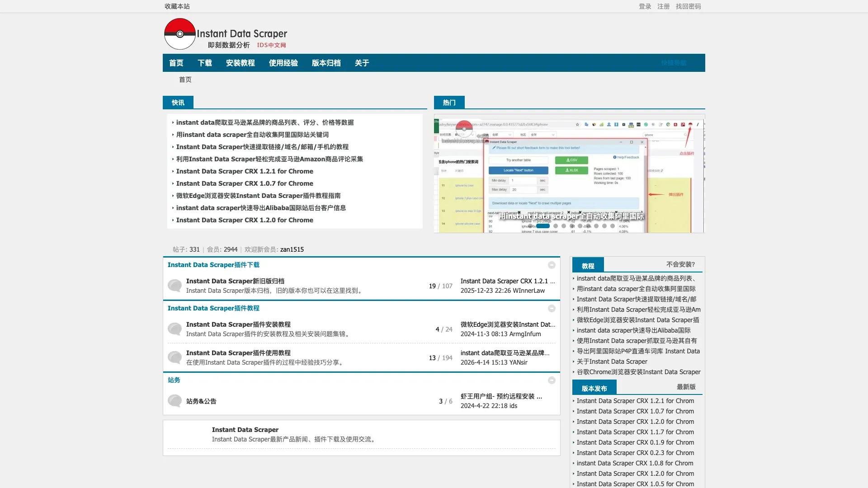This screenshot has width=868, height=488.
Task: Select the 快讯 tab header
Action: click(x=178, y=103)
